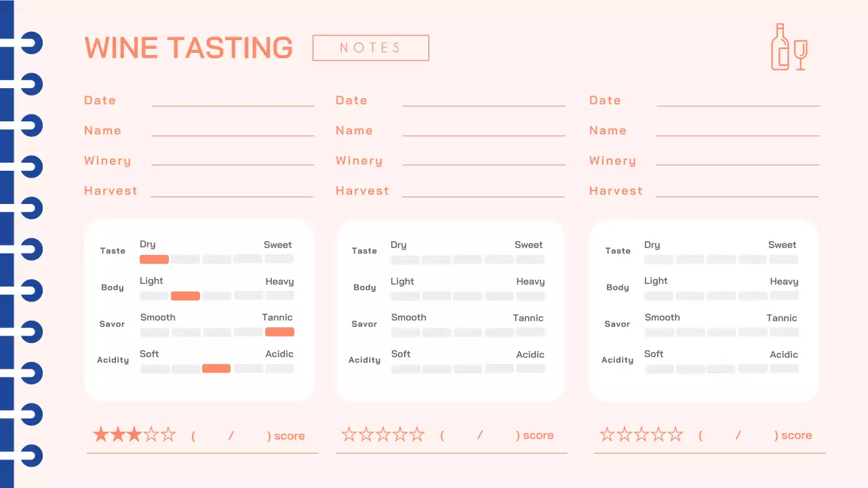The width and height of the screenshot is (868, 488).
Task: Click the fourth star in first card rating
Action: [151, 434]
